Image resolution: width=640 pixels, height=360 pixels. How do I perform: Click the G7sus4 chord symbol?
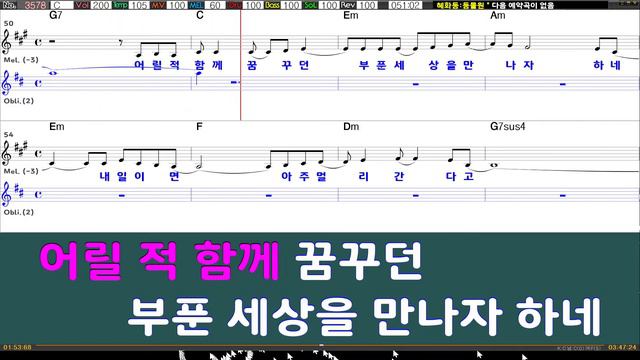pos(507,127)
